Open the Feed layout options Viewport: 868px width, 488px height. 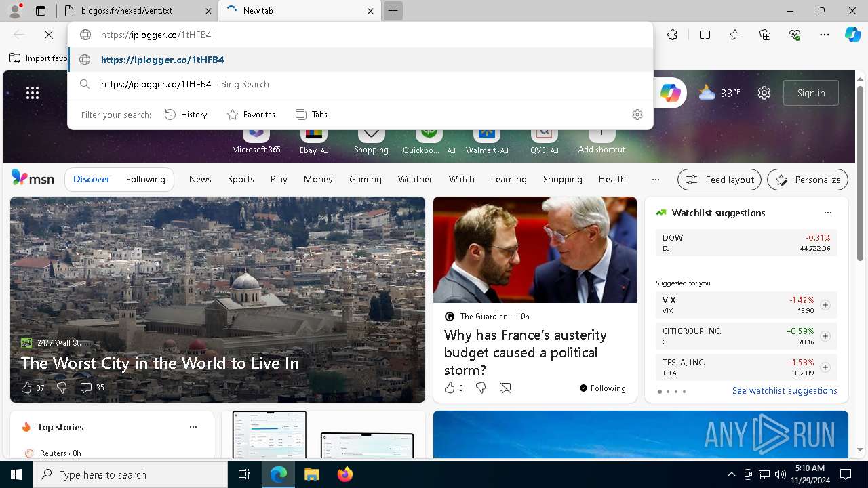pyautogui.click(x=719, y=180)
